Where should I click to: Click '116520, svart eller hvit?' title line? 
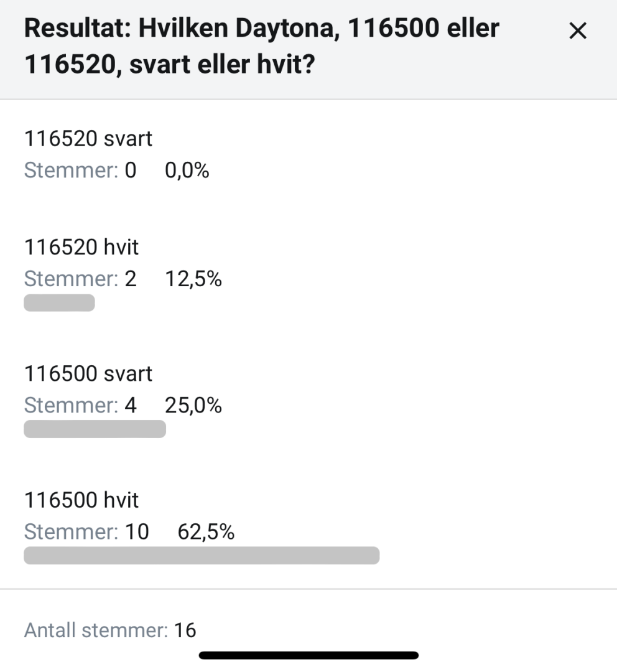pos(170,65)
